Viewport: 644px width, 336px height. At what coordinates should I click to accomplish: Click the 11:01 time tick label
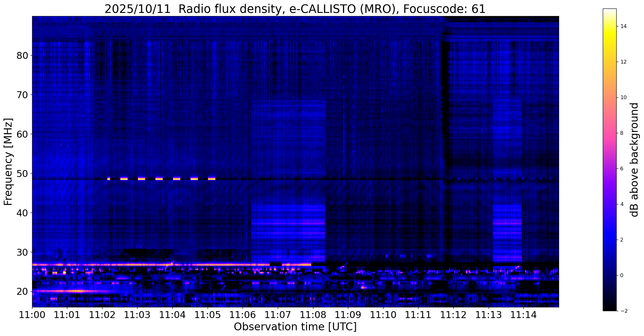point(67,315)
